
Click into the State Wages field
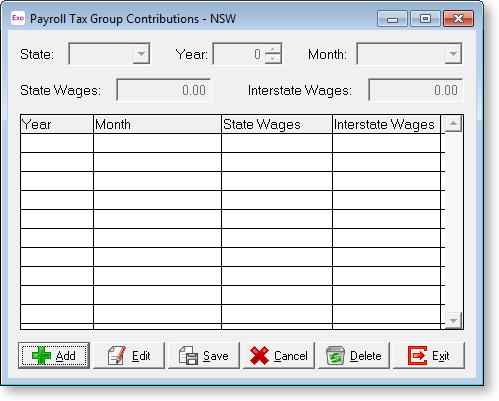(164, 90)
